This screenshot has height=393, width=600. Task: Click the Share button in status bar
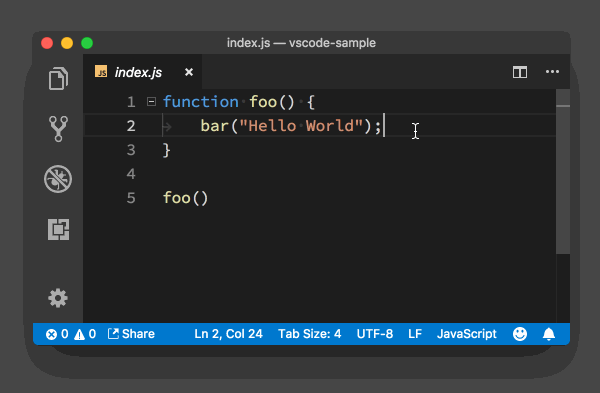pyautogui.click(x=131, y=334)
